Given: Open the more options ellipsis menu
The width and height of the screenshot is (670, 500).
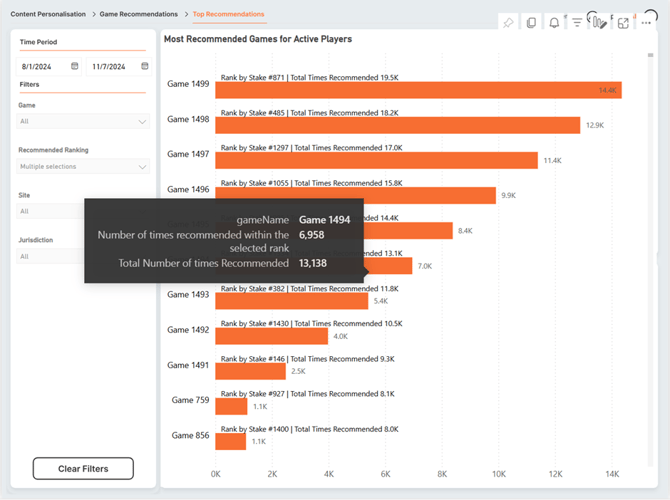Looking at the screenshot, I should pos(646,23).
